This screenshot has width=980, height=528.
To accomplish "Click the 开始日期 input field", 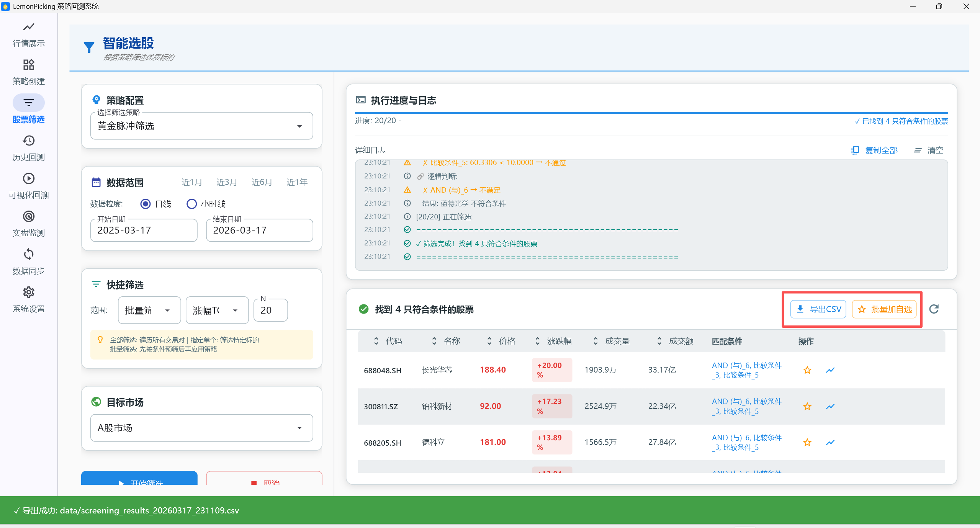I will pyautogui.click(x=144, y=230).
